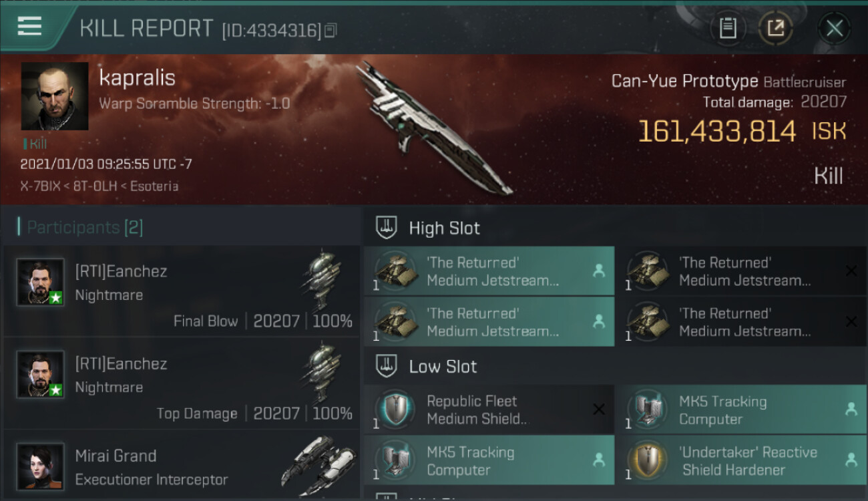Viewport: 868px width, 501px height.
Task: Select the Can-Yue Prototype ship image
Action: [x=434, y=128]
